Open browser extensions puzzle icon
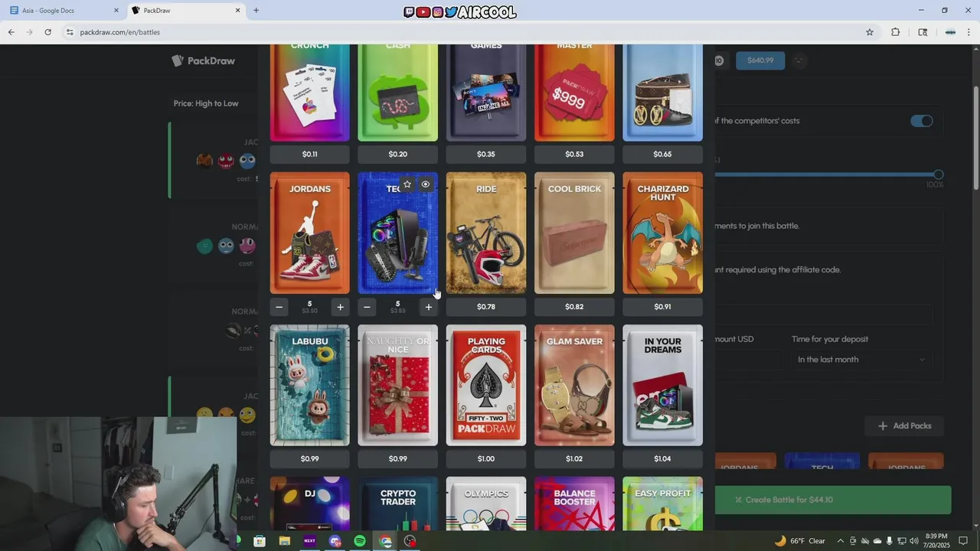This screenshot has height=551, width=980. [x=895, y=32]
